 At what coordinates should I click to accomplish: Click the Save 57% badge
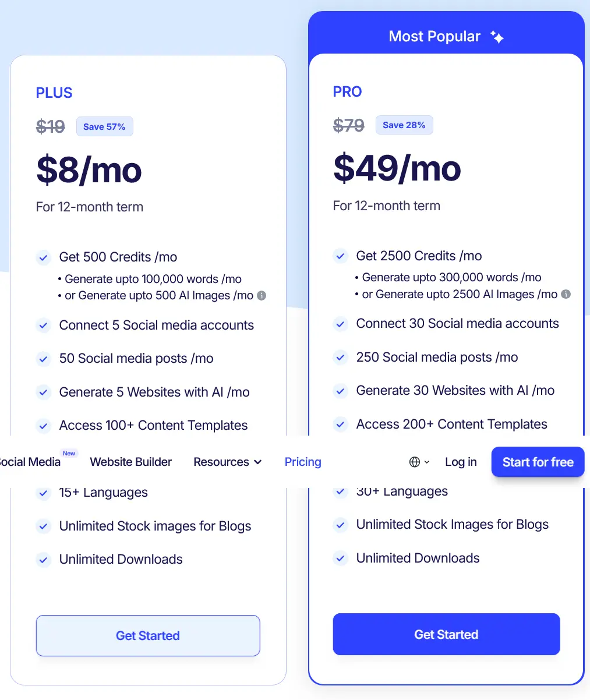click(104, 126)
